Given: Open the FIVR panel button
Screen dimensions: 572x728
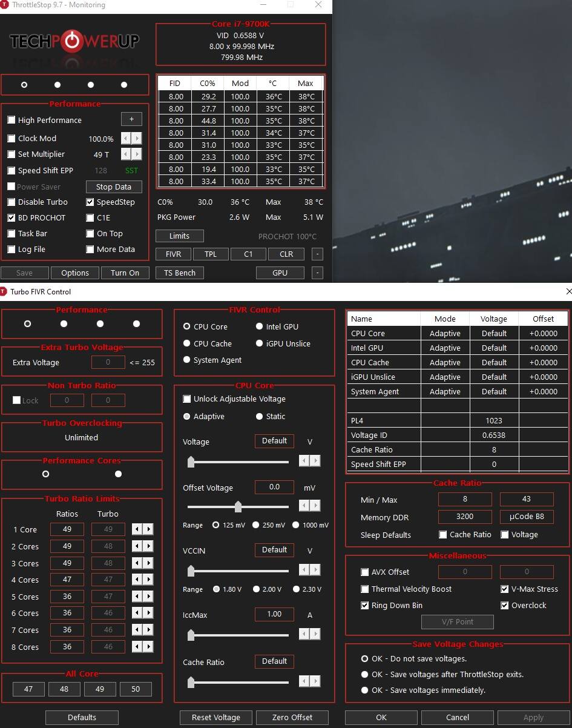Looking at the screenshot, I should [x=174, y=254].
